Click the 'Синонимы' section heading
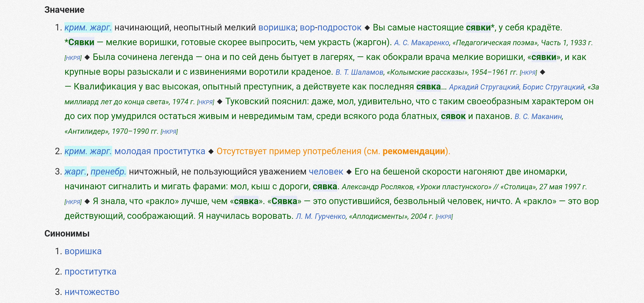This screenshot has height=303, width=644. coord(67,234)
